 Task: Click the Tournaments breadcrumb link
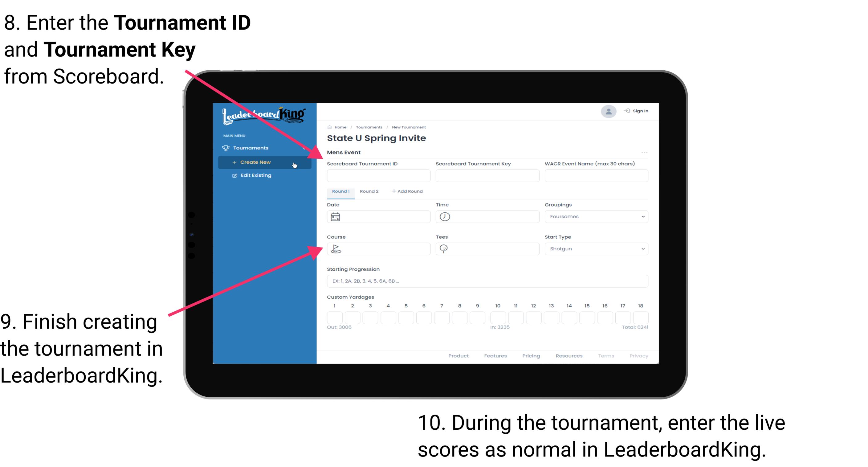368,126
